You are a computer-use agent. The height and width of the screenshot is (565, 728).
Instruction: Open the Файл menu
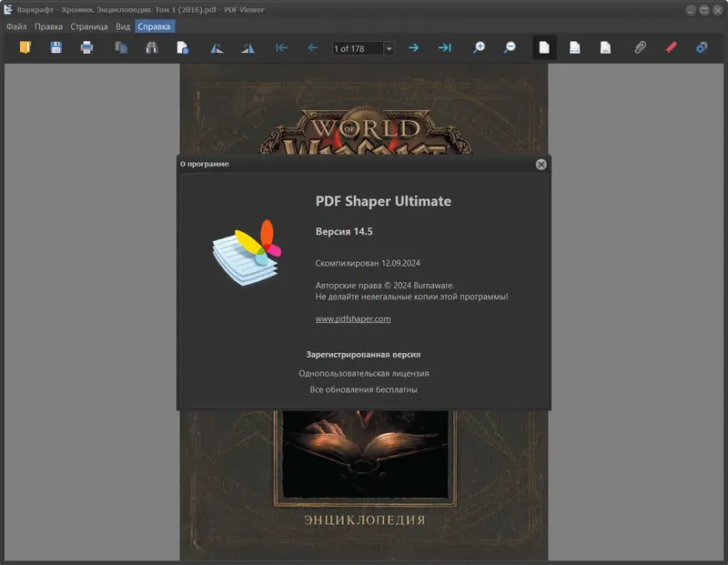tap(16, 26)
